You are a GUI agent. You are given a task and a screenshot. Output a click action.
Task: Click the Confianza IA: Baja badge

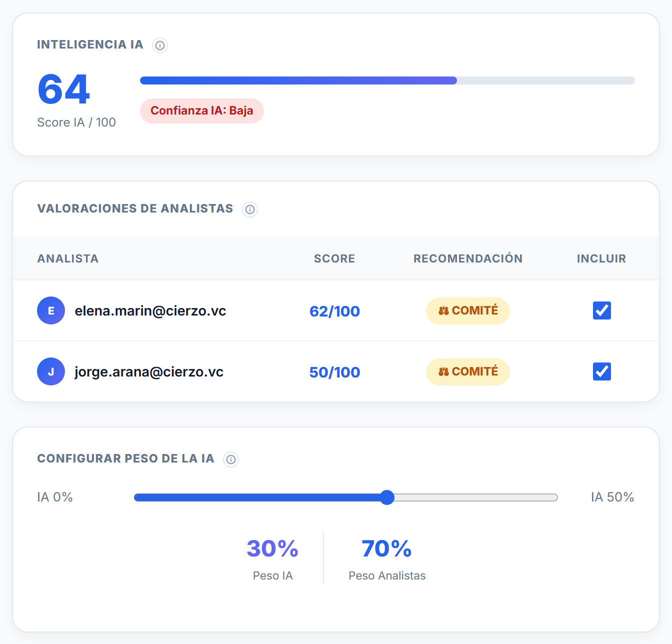click(x=202, y=110)
